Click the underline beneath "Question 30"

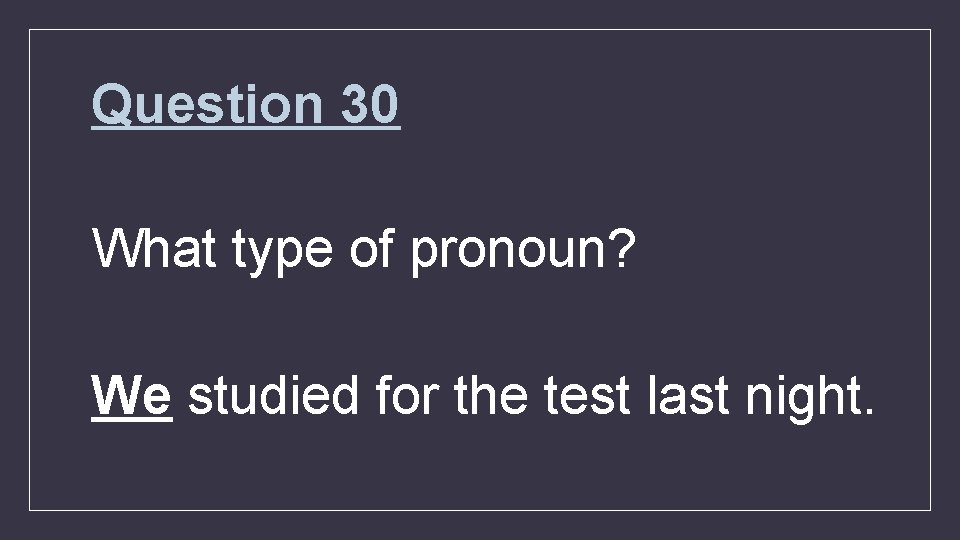tap(246, 128)
